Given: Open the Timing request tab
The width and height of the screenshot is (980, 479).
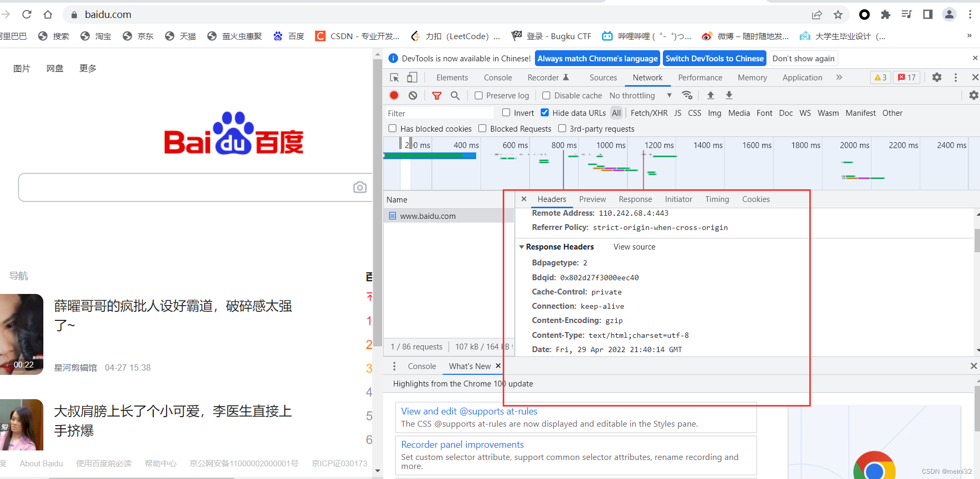Looking at the screenshot, I should pos(717,199).
